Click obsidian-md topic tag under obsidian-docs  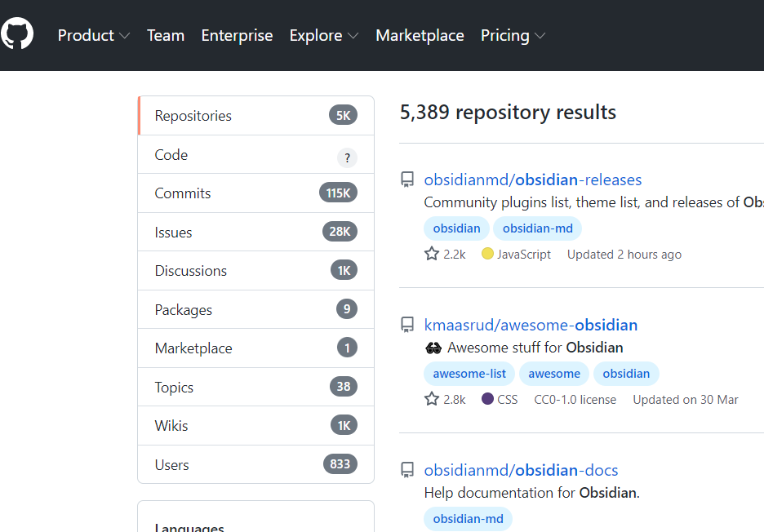(x=468, y=519)
